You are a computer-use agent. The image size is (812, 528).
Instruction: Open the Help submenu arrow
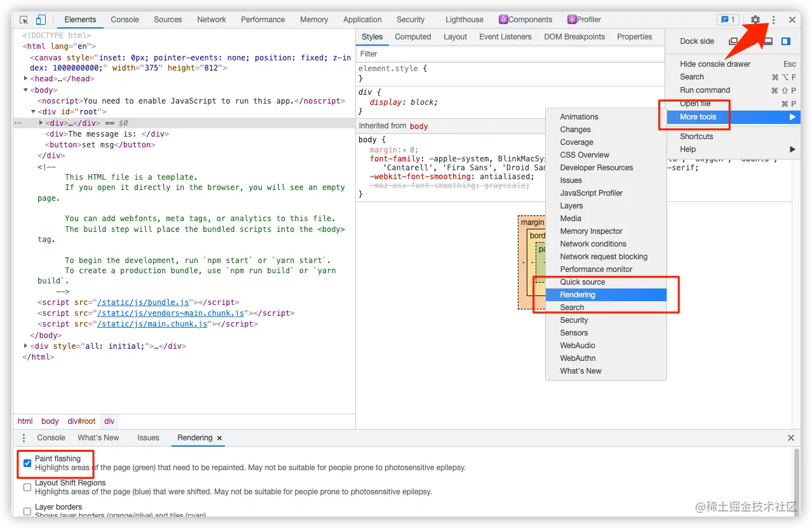[x=792, y=149]
